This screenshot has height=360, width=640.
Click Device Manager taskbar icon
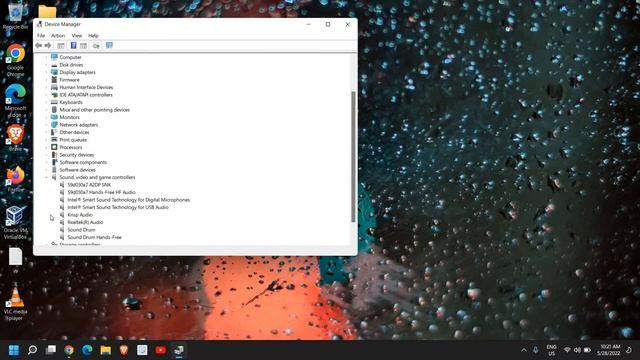(x=179, y=350)
